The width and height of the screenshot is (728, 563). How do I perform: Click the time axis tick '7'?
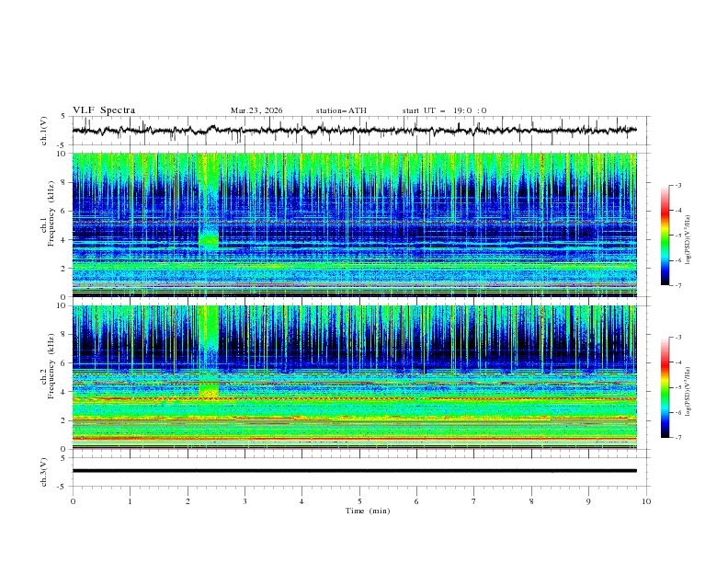pyautogui.click(x=474, y=501)
